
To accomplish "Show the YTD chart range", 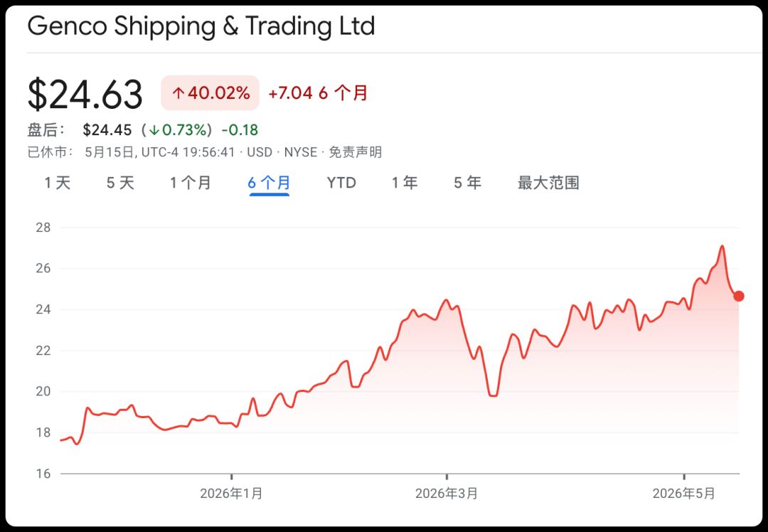I will pos(341,183).
